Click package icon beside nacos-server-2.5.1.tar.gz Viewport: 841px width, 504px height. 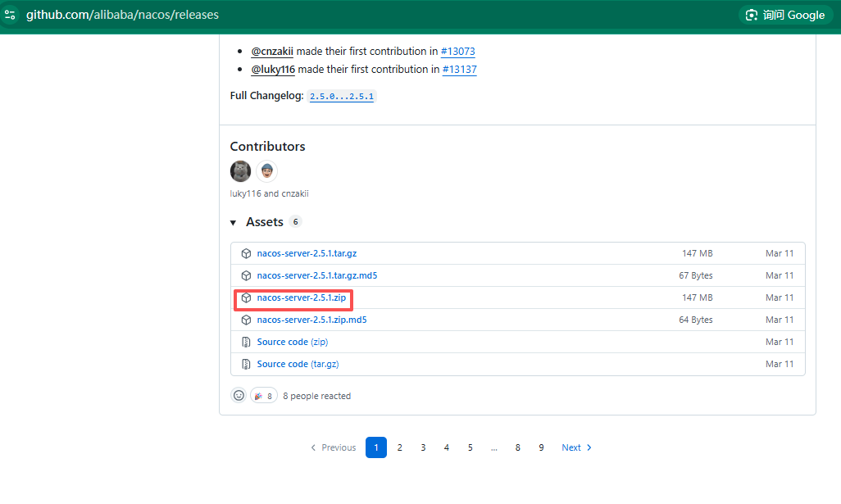tap(246, 253)
